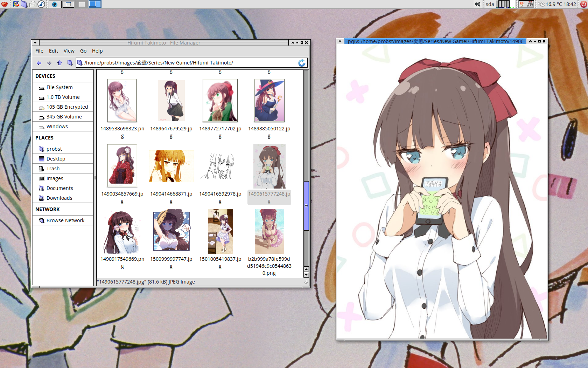The width and height of the screenshot is (588, 368).
Task: Open the Windows device in sidebar
Action: click(63, 127)
